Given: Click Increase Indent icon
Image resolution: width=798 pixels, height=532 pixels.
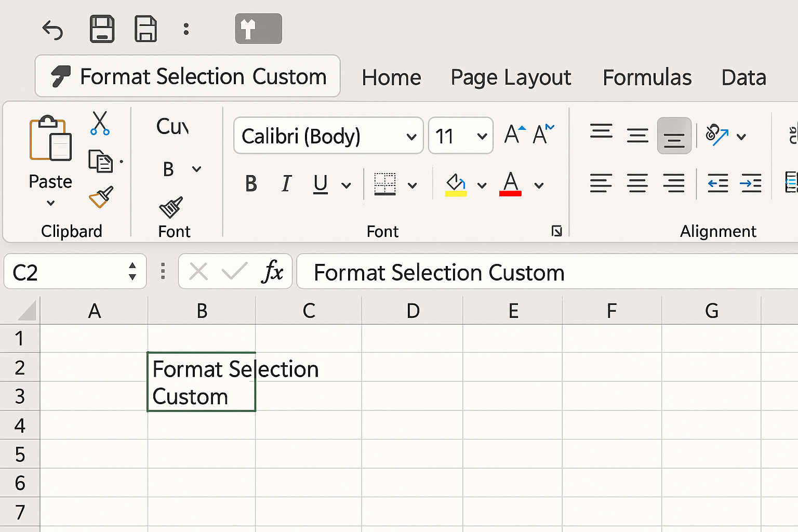Looking at the screenshot, I should pyautogui.click(x=751, y=183).
